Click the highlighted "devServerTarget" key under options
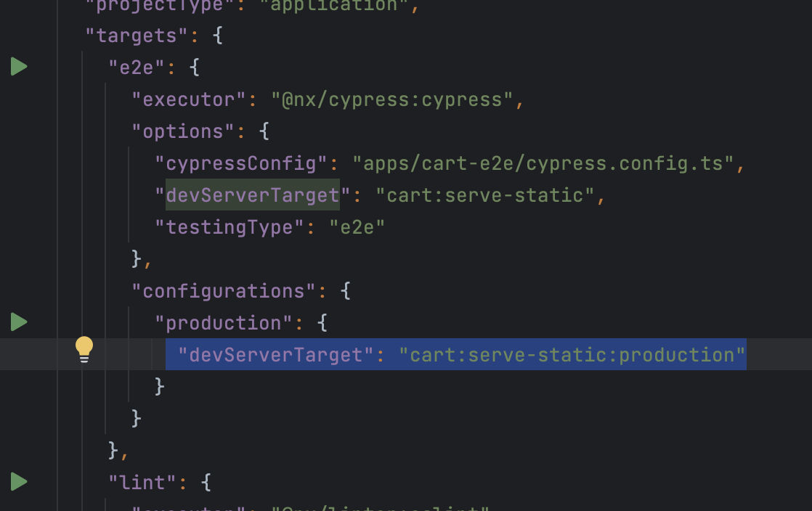This screenshot has width=812, height=511. [252, 195]
